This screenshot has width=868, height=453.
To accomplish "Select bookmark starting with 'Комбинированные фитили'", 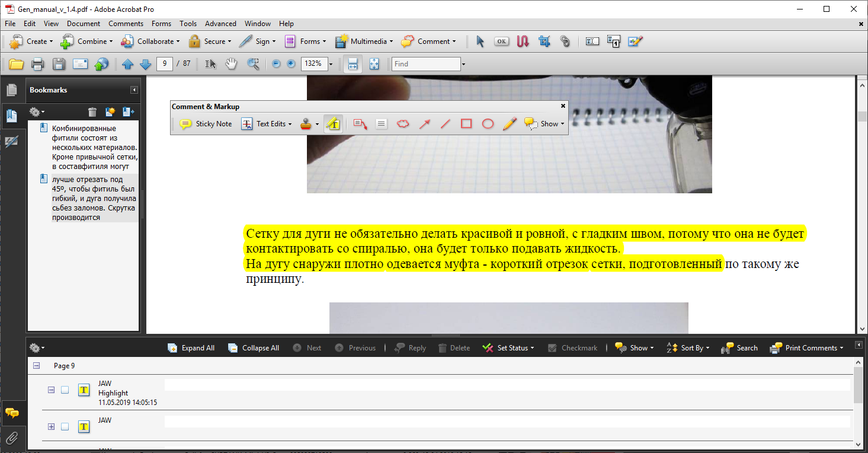I will click(x=94, y=147).
